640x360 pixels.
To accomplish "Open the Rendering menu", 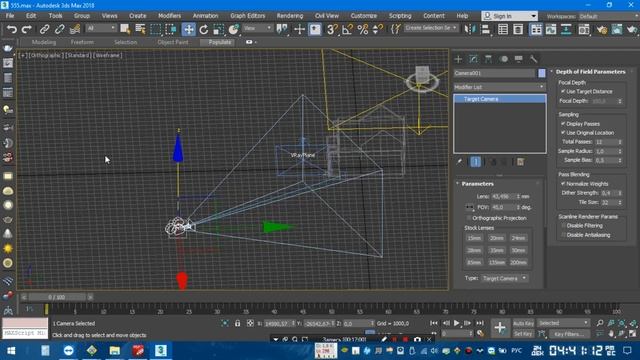I will click(x=290, y=16).
